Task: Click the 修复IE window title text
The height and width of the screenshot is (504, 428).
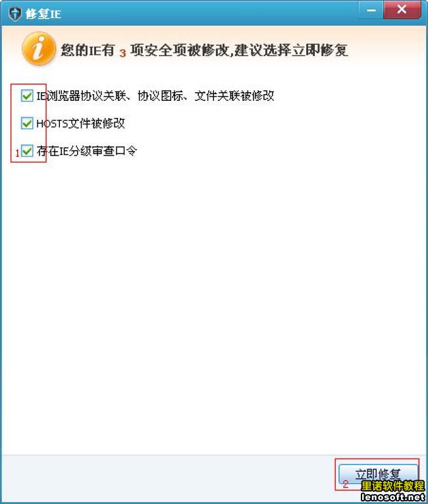Action: coord(43,14)
